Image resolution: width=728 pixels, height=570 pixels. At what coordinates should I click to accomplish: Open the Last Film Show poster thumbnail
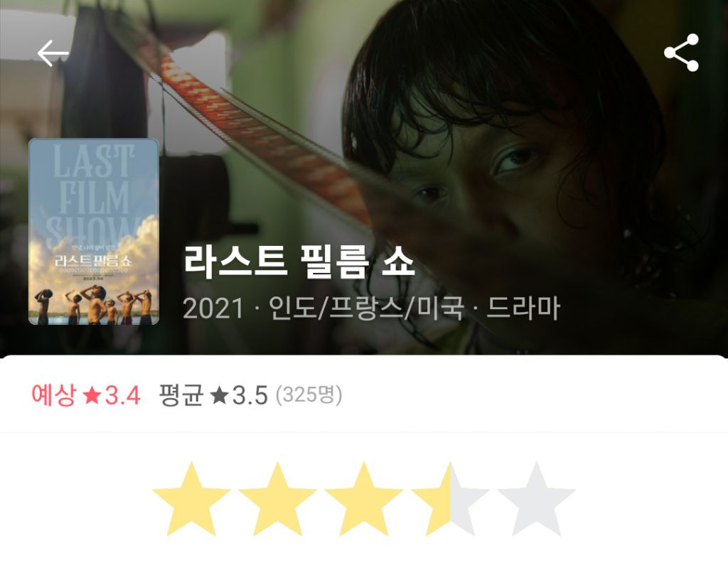(x=94, y=232)
